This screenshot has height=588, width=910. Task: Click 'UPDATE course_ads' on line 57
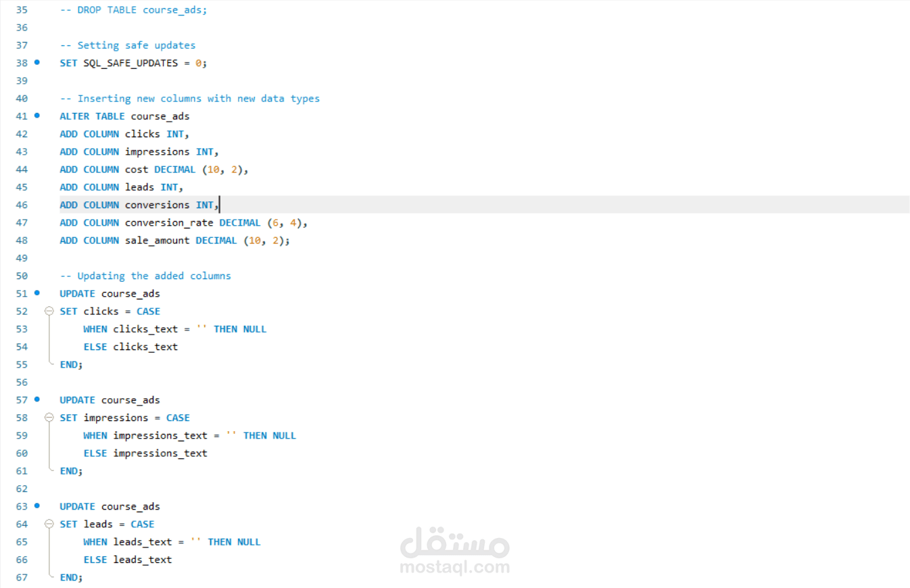[x=110, y=399]
